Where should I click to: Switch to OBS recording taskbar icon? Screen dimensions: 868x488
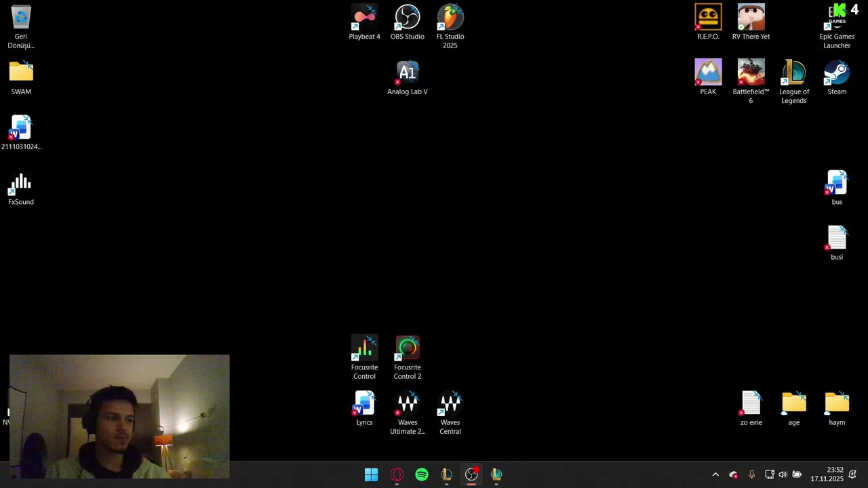pyautogui.click(x=471, y=474)
